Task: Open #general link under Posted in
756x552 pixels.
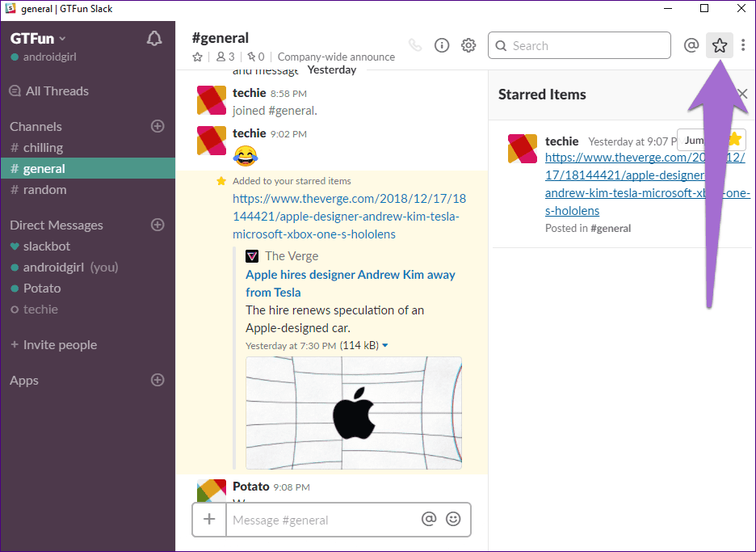Action: pos(611,228)
